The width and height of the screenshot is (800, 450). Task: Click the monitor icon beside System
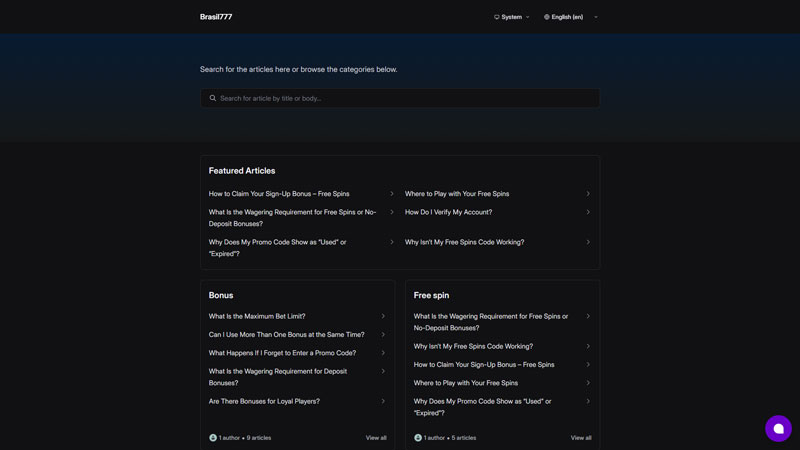click(496, 17)
